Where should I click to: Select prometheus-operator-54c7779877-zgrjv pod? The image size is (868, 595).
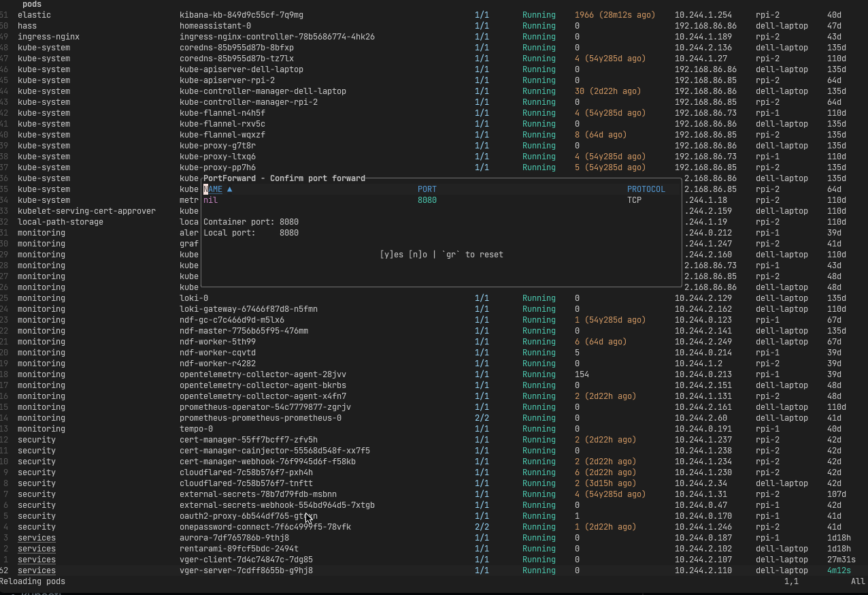(265, 407)
